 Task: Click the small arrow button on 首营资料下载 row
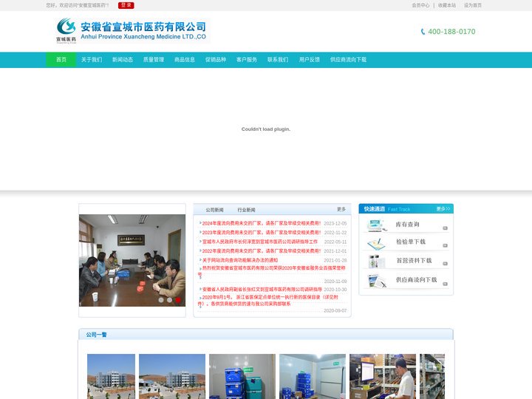pyautogui.click(x=445, y=264)
